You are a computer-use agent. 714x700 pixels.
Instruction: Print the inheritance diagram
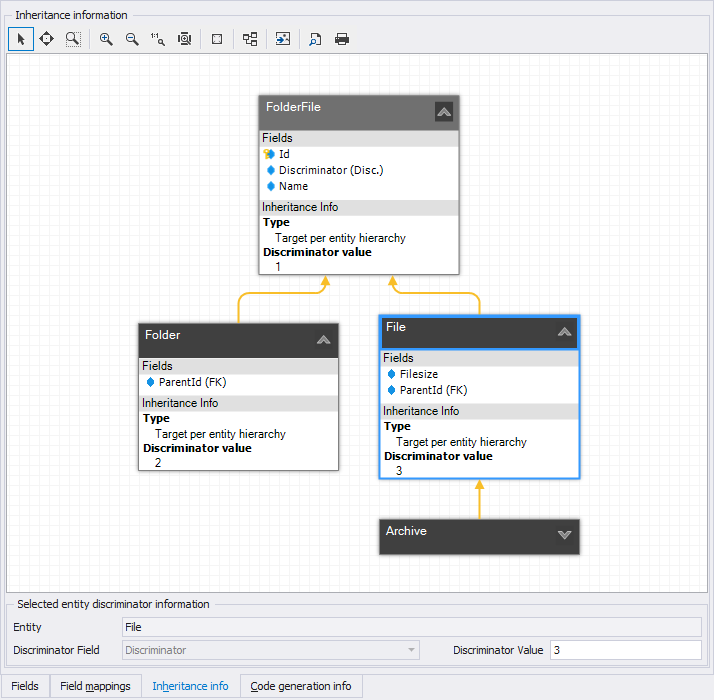[x=342, y=39]
